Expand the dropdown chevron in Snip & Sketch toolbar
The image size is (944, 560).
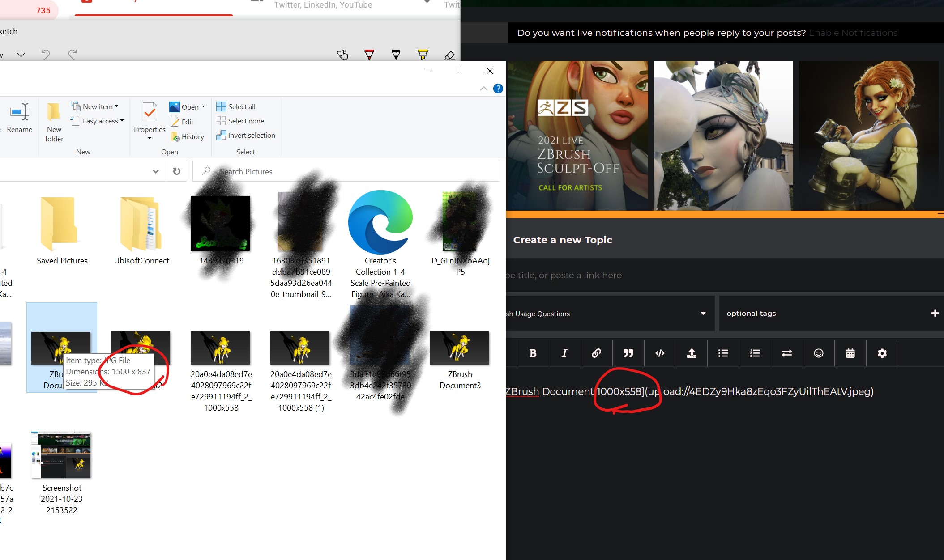[21, 55]
